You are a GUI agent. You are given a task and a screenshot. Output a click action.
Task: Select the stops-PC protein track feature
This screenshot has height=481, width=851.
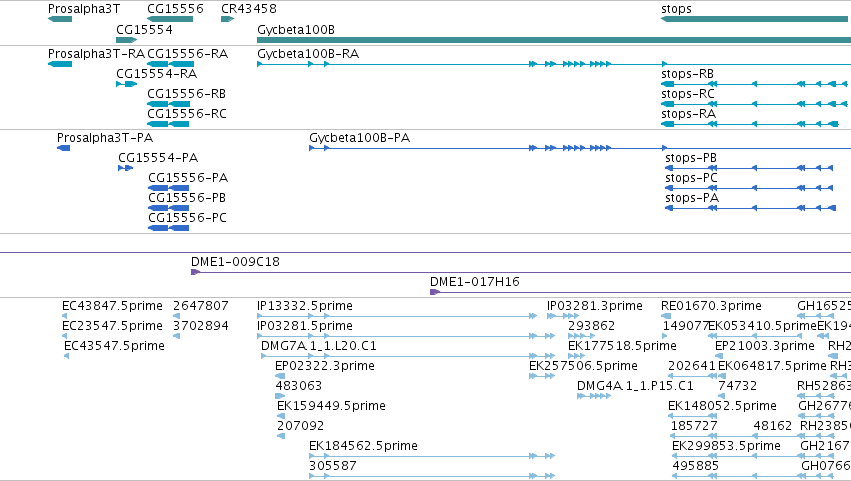tap(749, 188)
